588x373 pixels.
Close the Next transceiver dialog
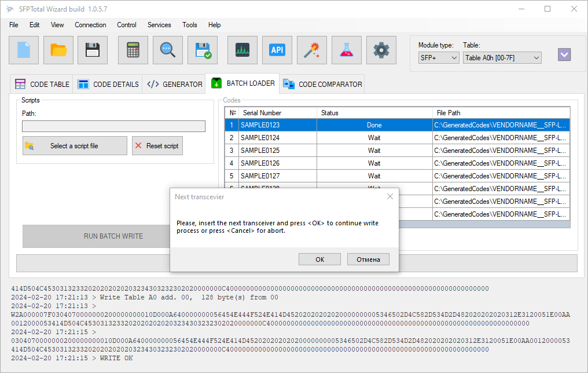[390, 196]
